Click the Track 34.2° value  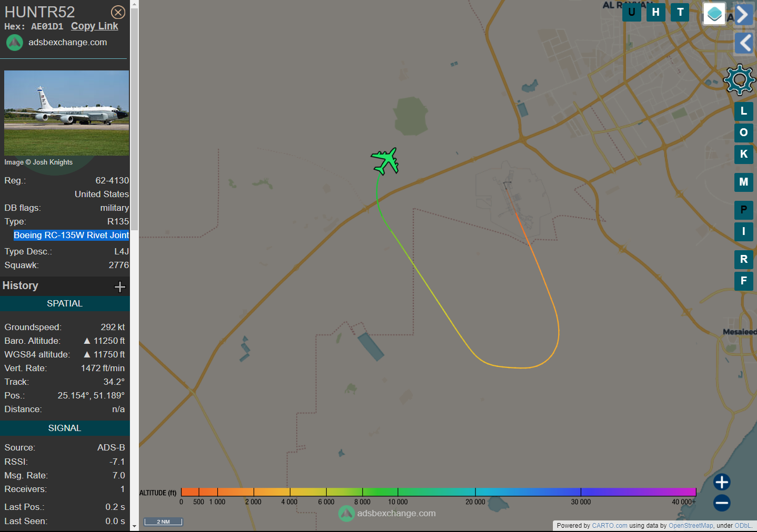tap(114, 382)
